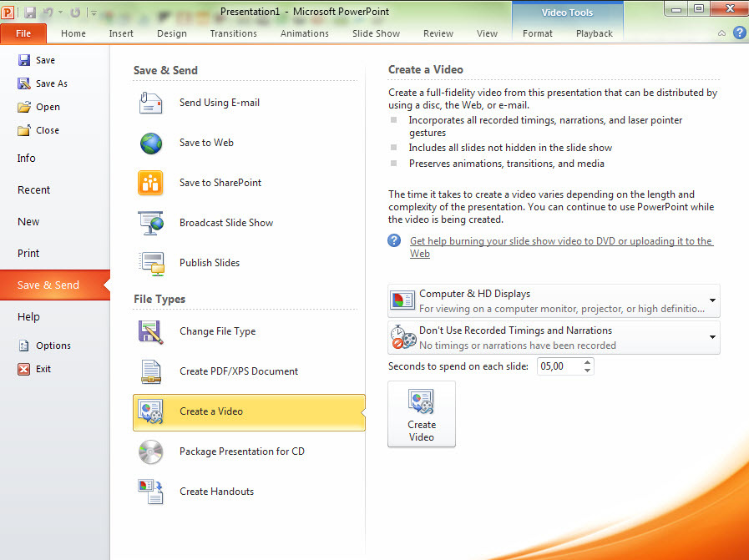This screenshot has width=749, height=560.
Task: Click the 'Publish Slides' label
Action: coord(210,263)
